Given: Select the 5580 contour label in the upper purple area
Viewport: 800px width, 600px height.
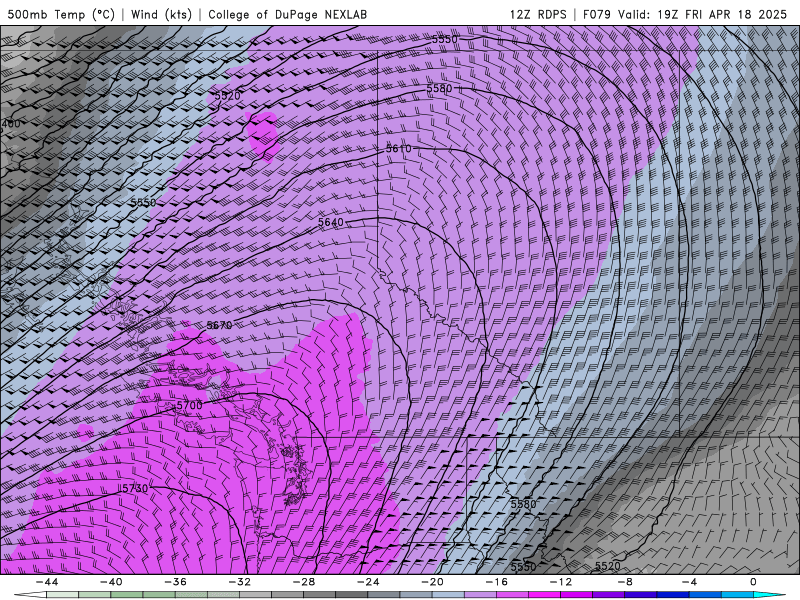Looking at the screenshot, I should click(x=439, y=88).
